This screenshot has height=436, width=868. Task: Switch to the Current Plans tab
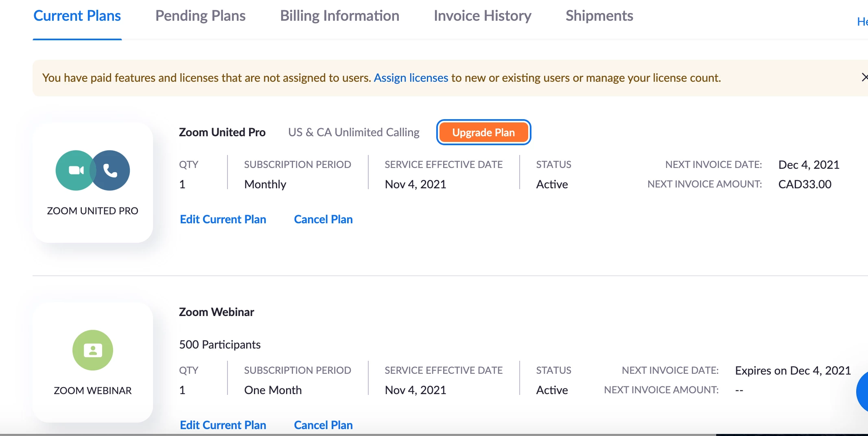tap(77, 16)
